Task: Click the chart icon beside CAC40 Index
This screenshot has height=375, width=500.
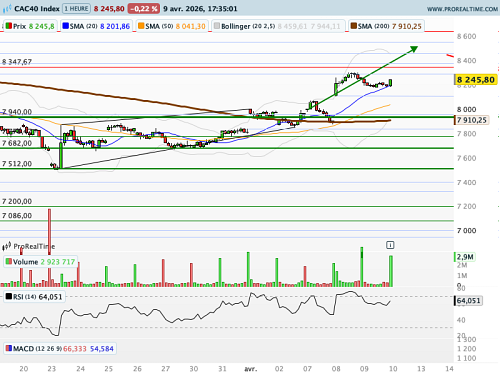Action: 7,9
